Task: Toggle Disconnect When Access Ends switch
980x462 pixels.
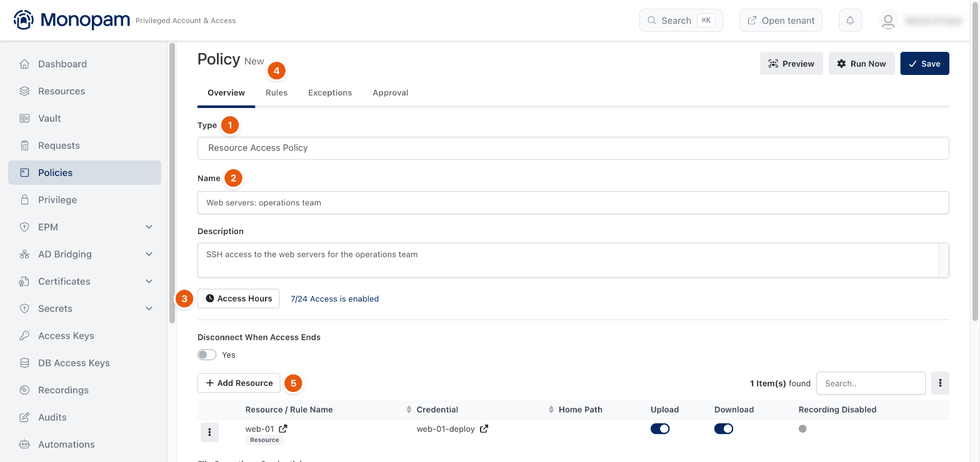Action: click(x=207, y=355)
